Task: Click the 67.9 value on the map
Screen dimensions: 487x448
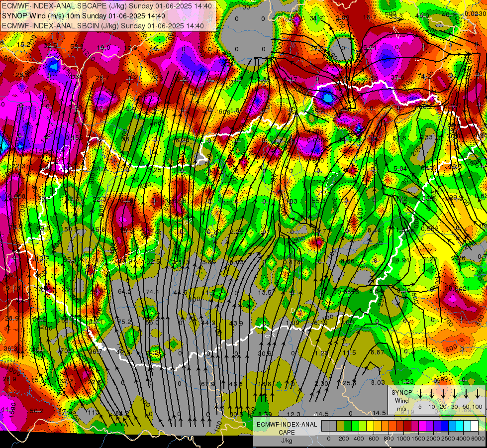Action: pyautogui.click(x=208, y=384)
